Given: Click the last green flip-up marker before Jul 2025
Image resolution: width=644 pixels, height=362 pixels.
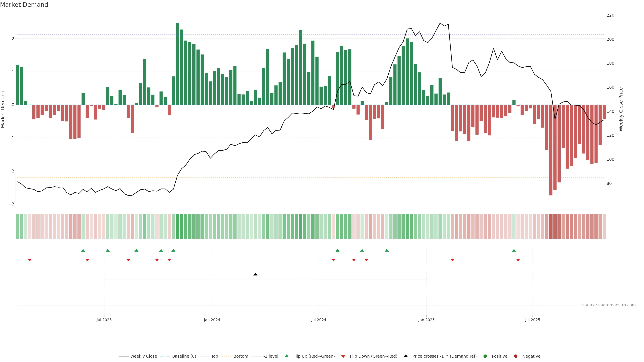Looking at the screenshot, I should pyautogui.click(x=514, y=250).
